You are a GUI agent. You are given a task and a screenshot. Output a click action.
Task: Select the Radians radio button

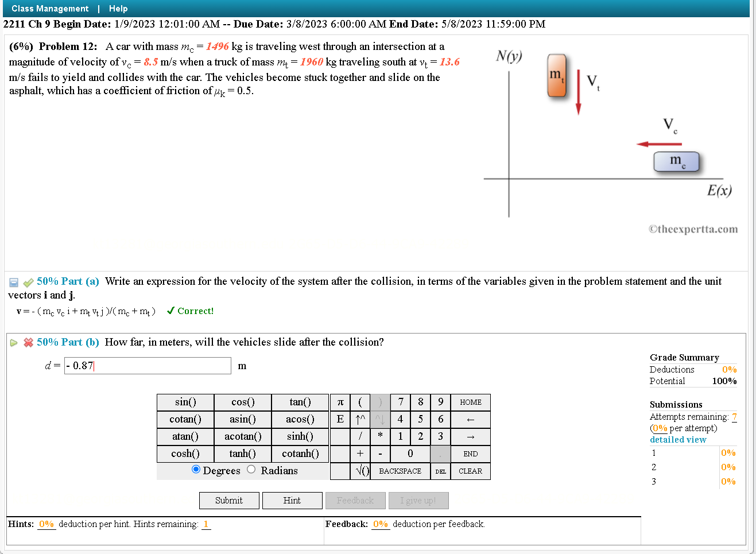pos(251,470)
